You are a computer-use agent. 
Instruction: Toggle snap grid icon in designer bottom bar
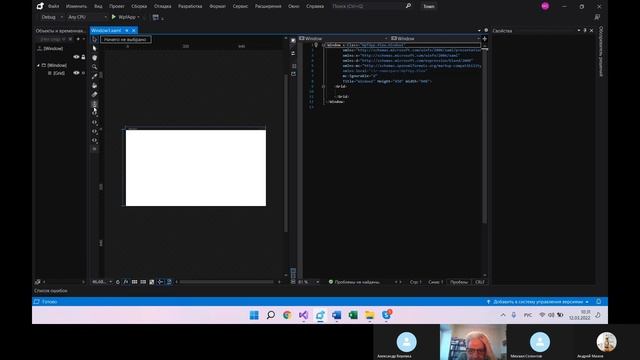(134, 282)
